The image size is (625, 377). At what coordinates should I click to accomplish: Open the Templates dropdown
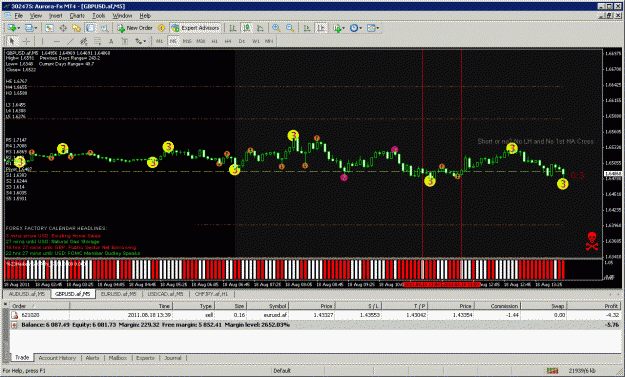pos(373,28)
